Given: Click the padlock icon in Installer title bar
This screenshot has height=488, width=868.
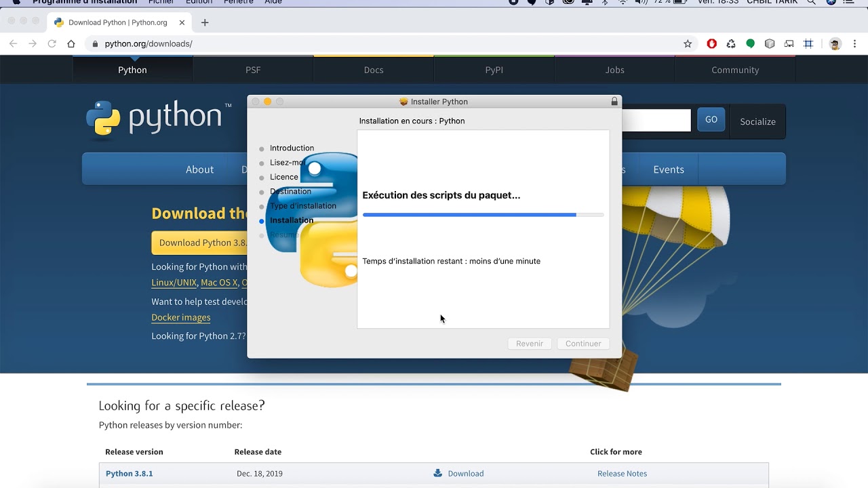Looking at the screenshot, I should pos(614,102).
